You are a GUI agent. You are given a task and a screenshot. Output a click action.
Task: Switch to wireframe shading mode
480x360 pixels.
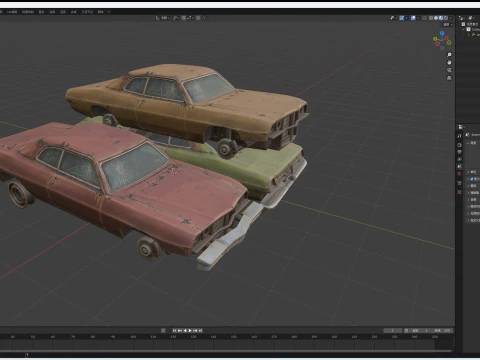coord(431,18)
